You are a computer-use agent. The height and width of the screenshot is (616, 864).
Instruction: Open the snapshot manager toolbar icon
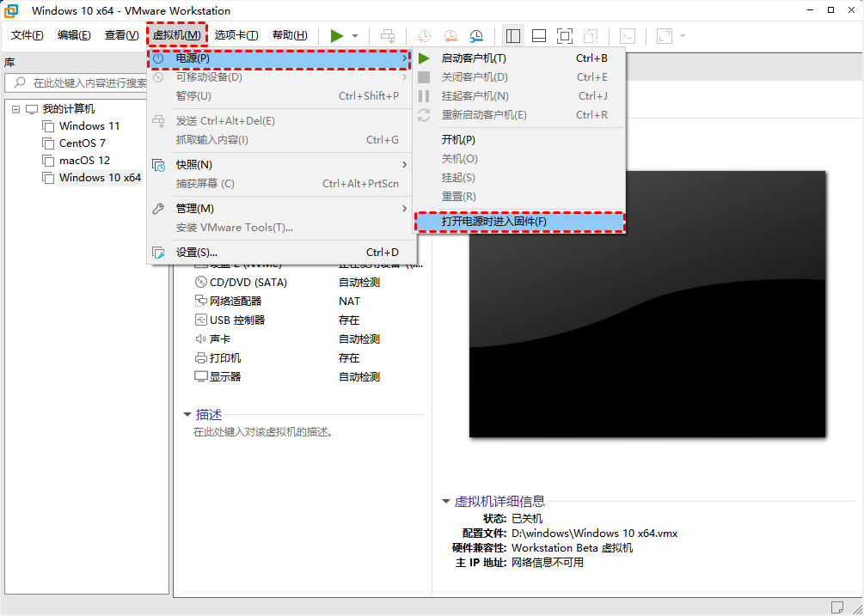click(x=476, y=36)
